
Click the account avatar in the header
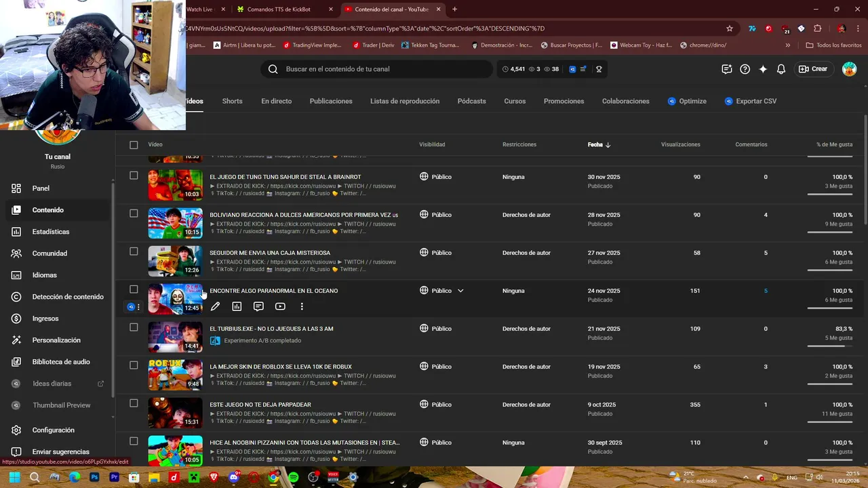click(849, 69)
